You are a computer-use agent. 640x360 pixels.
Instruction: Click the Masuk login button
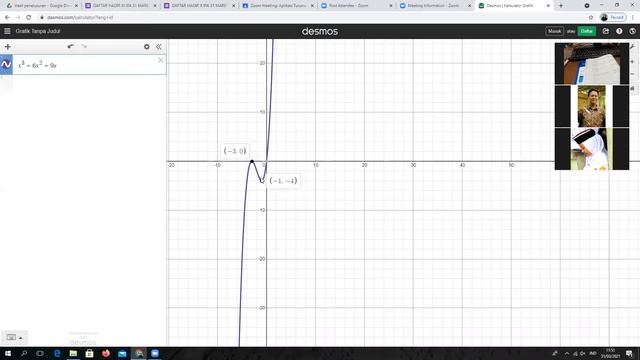pyautogui.click(x=554, y=31)
